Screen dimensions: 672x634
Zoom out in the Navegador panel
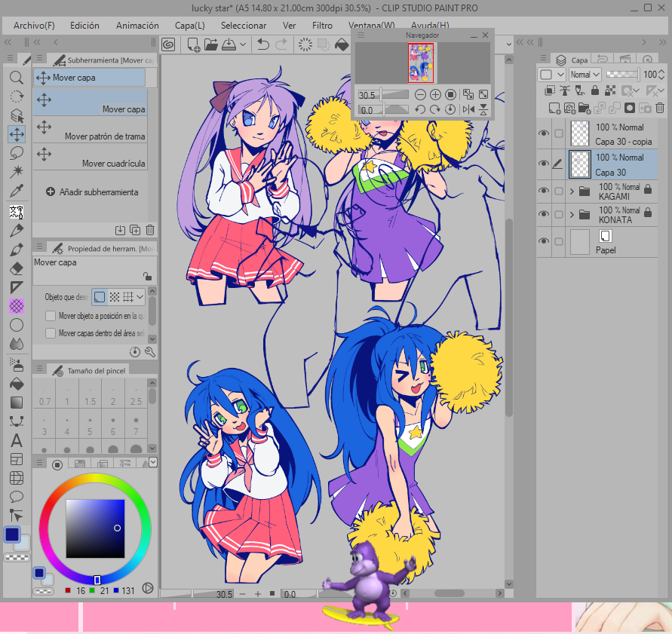pyautogui.click(x=420, y=95)
